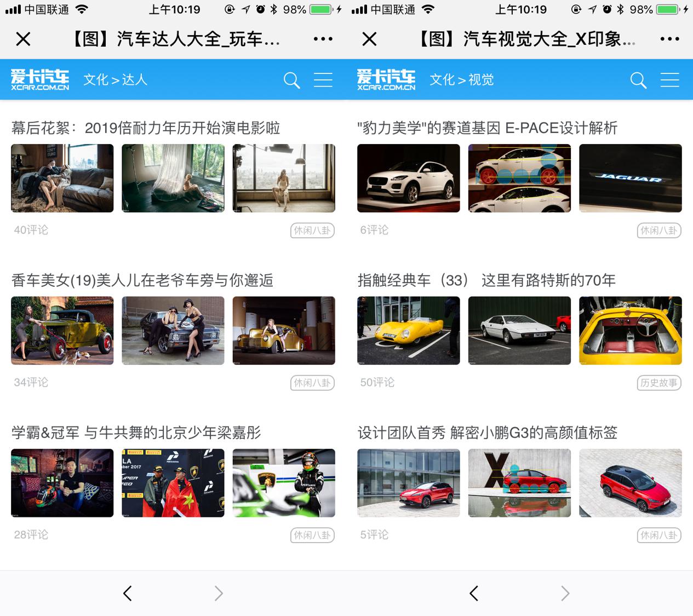Image resolution: width=693 pixels, height=616 pixels.
Task: View 50评论 comments on Lotus article
Action: (x=377, y=382)
